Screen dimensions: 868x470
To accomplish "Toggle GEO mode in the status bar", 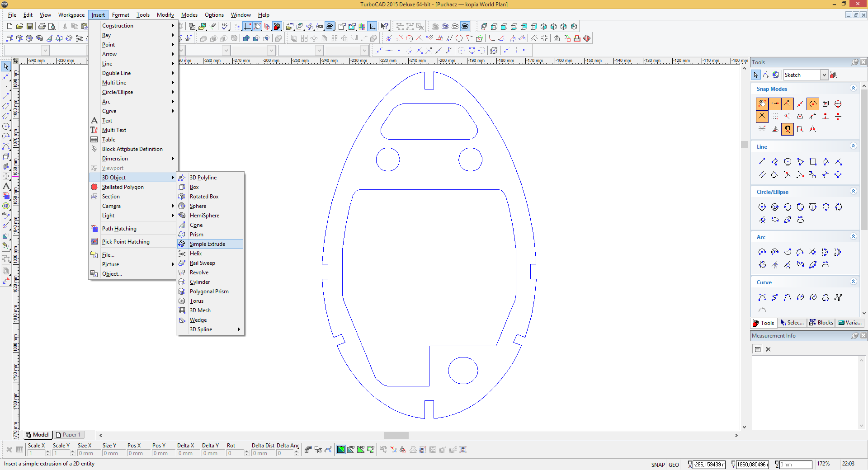I will (x=674, y=465).
